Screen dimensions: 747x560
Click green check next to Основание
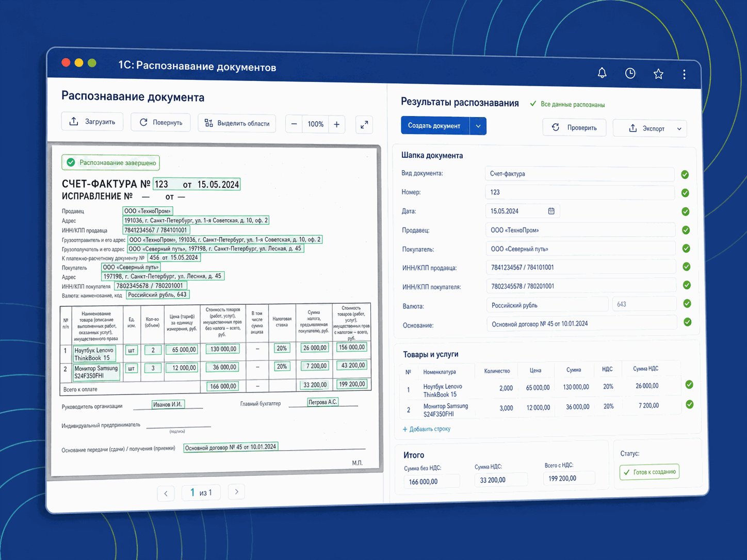pos(688,322)
